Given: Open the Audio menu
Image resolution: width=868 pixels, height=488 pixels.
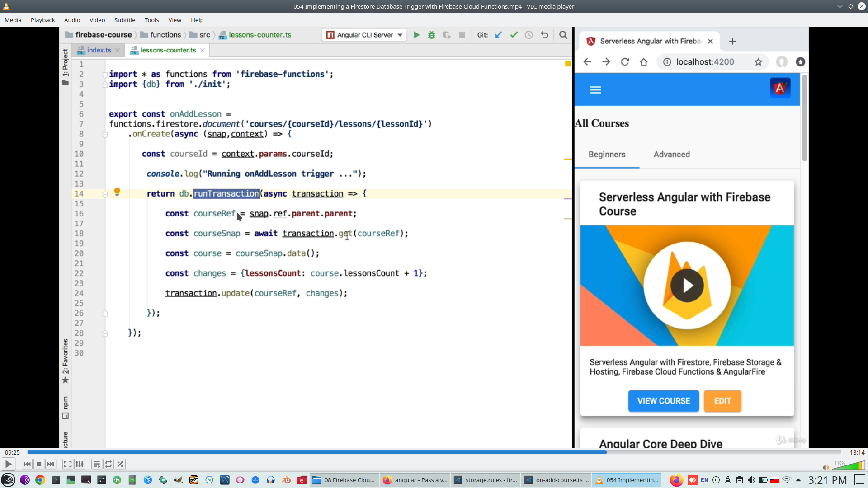Looking at the screenshot, I should click(72, 20).
